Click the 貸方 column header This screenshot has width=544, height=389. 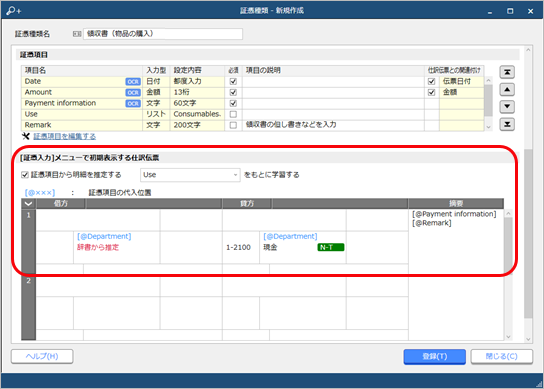tap(247, 204)
